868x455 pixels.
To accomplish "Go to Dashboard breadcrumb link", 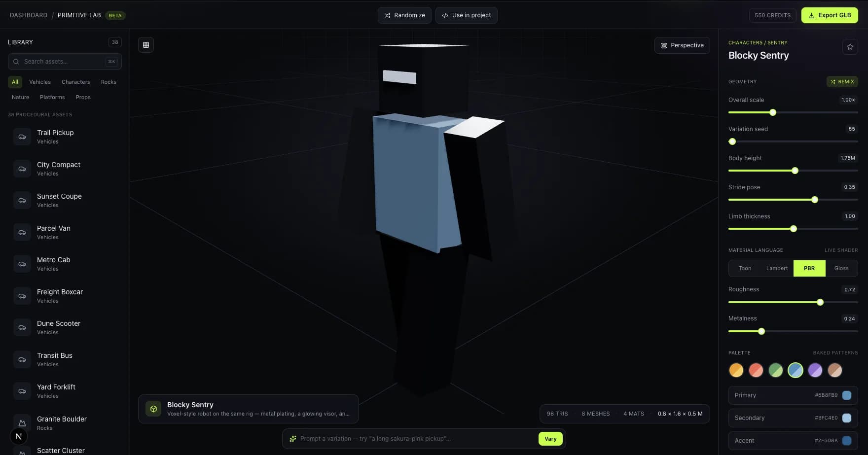I will click(29, 15).
